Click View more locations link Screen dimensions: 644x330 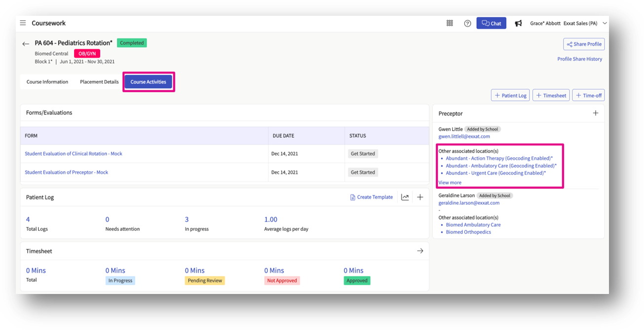point(450,183)
